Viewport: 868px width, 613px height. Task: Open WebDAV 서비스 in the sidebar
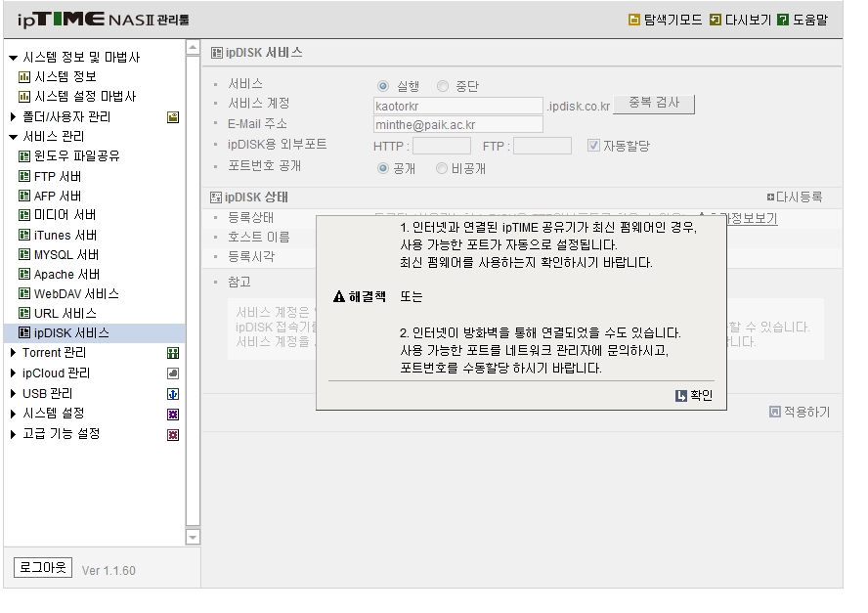pos(76,293)
